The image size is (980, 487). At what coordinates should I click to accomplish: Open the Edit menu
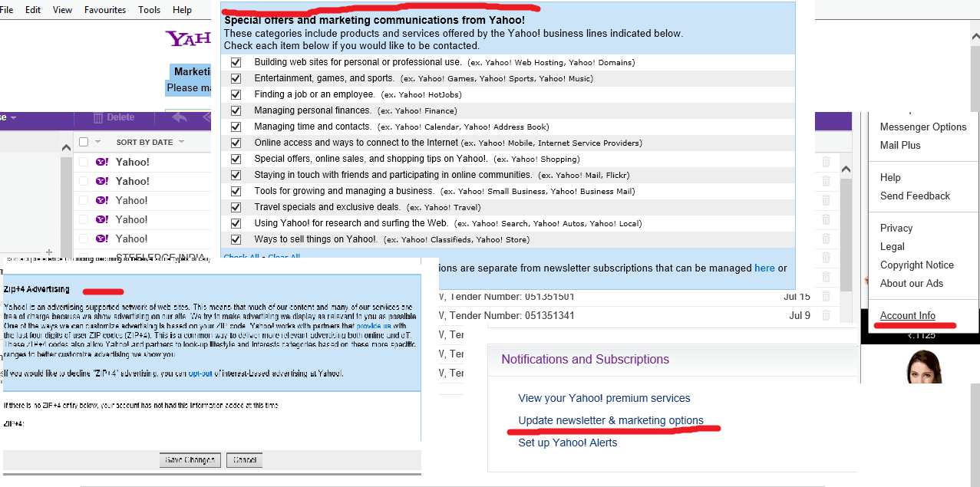pyautogui.click(x=33, y=10)
